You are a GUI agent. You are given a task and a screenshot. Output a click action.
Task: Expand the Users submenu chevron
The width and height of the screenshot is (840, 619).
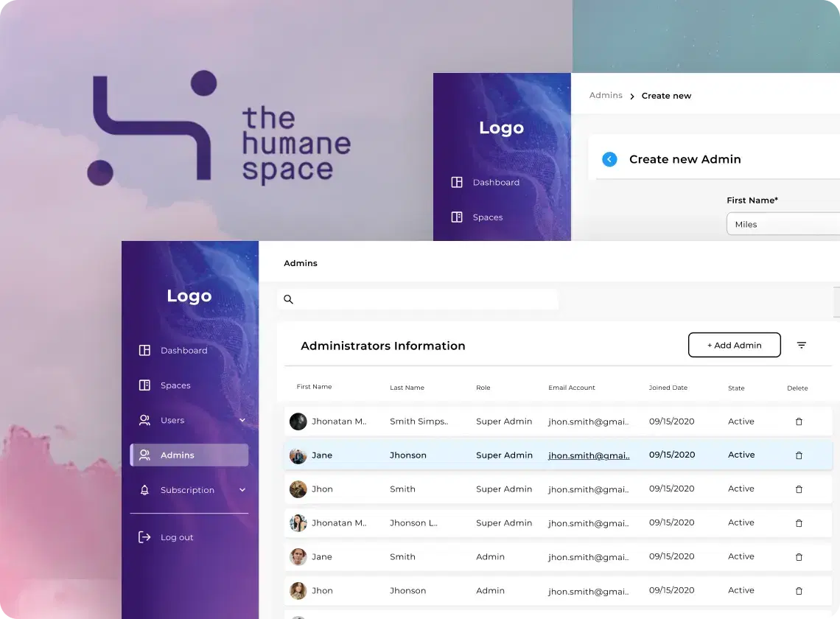(242, 420)
